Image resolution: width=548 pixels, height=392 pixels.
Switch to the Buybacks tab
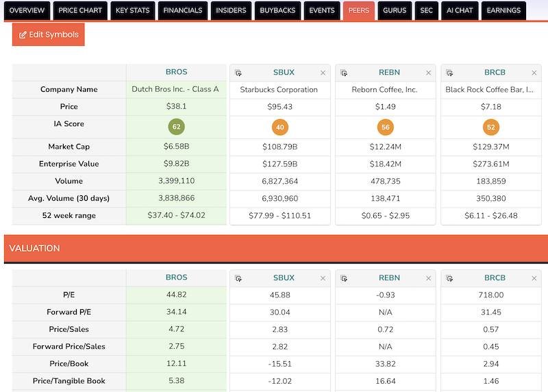coord(277,10)
